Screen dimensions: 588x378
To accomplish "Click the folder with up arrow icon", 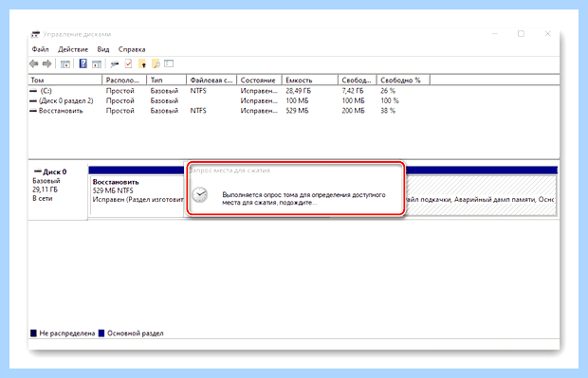I will 142,64.
